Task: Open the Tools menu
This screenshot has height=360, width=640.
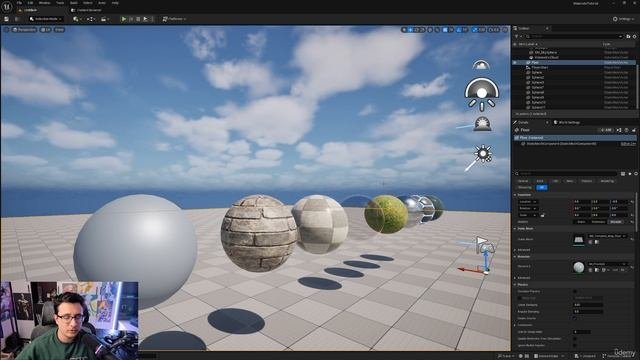Action: 60,3
